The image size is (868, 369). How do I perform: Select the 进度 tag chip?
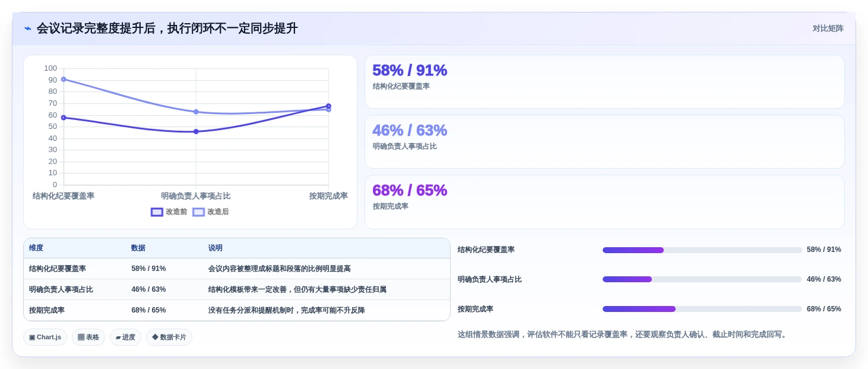click(x=125, y=338)
